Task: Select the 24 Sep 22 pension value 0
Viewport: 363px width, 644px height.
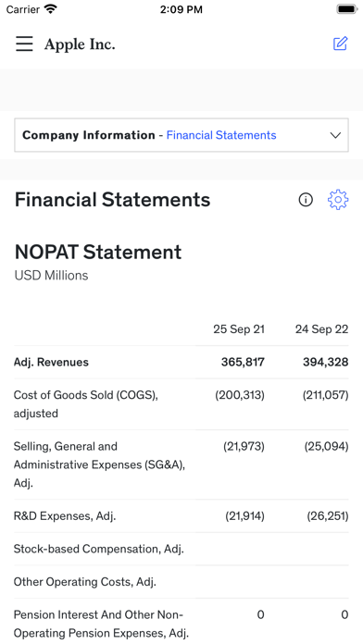Action: click(344, 614)
